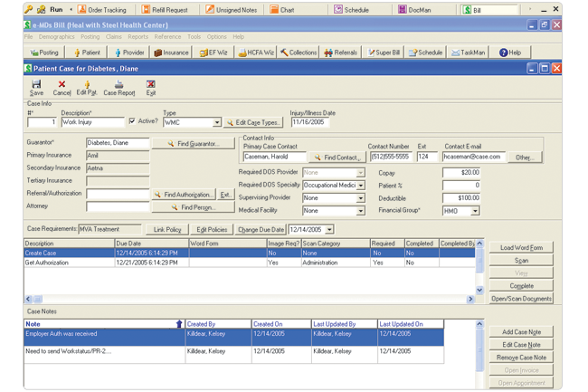Click Find Person button

(x=193, y=207)
